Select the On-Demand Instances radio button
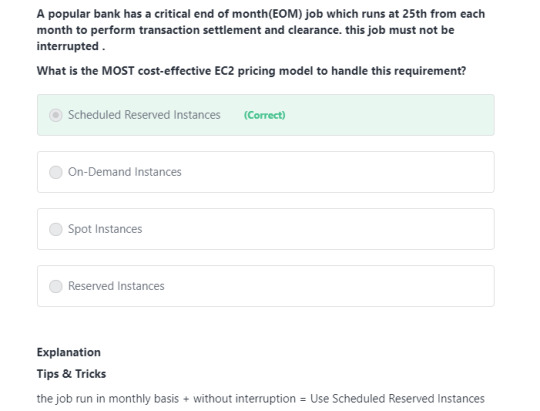 coord(55,172)
